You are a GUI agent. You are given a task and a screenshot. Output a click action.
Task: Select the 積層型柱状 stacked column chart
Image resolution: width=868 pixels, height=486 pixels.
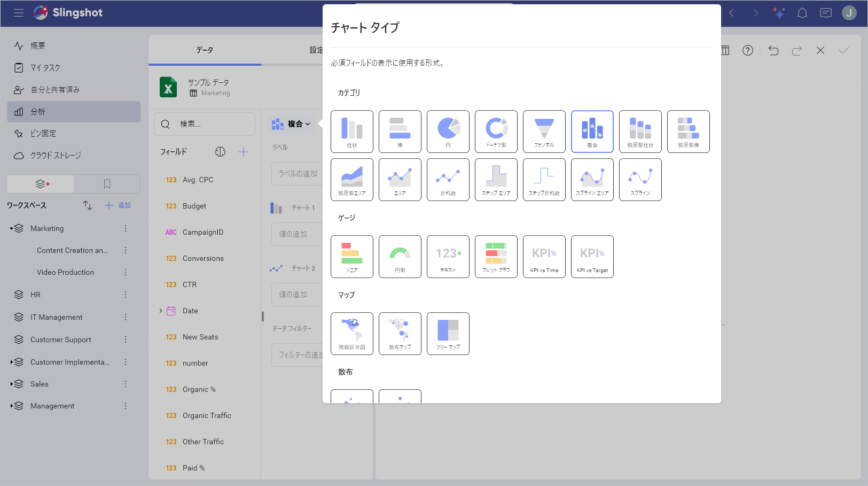[640, 132]
